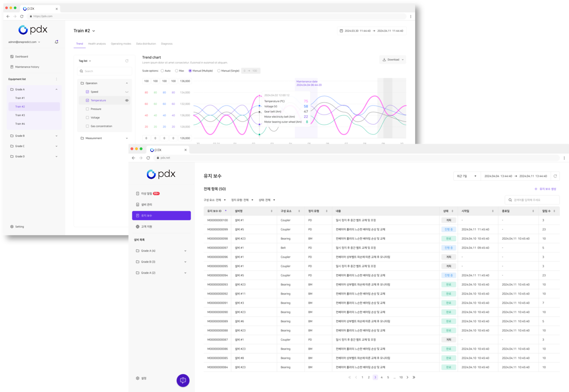Select Train #3 in the equipment list
This screenshot has width=569, height=392.
34,115
